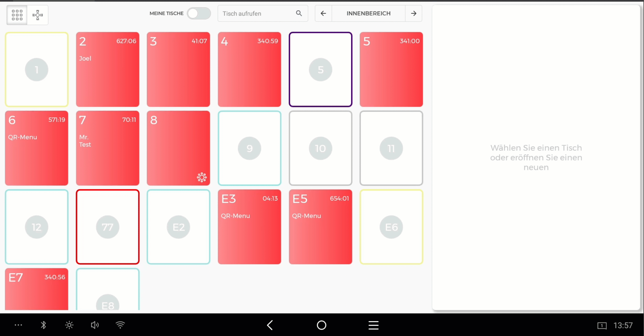Tap the volume speaker icon
644x336 pixels.
tap(95, 325)
